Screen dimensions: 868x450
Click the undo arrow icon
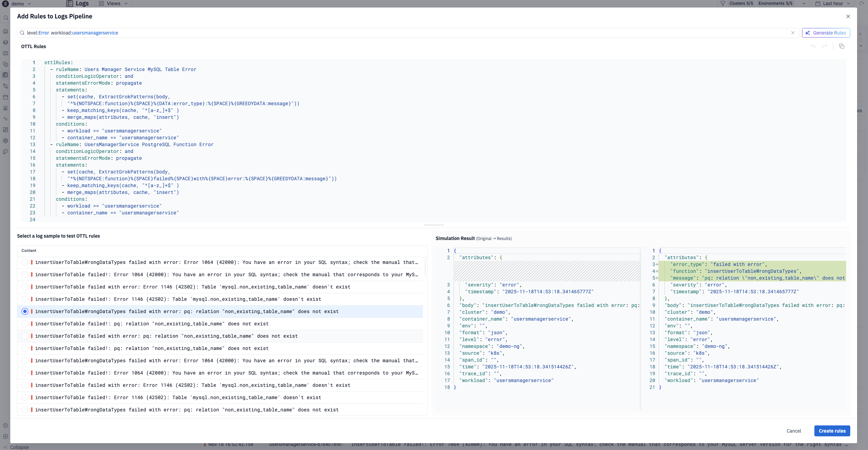click(813, 46)
